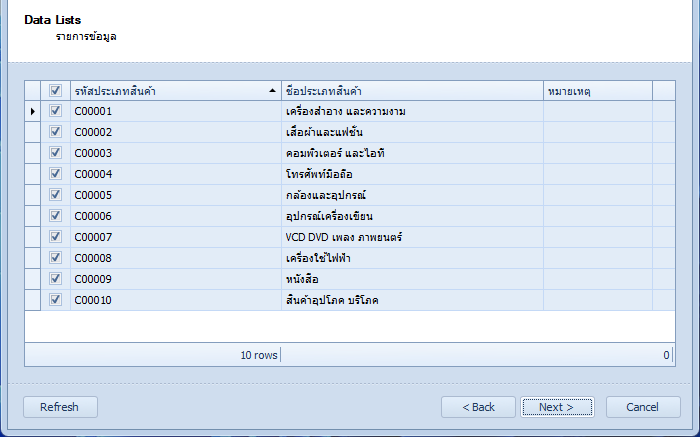This screenshot has height=437, width=700.
Task: Sort by รหัสประเภทสินค้า column header
Action: pyautogui.click(x=176, y=91)
